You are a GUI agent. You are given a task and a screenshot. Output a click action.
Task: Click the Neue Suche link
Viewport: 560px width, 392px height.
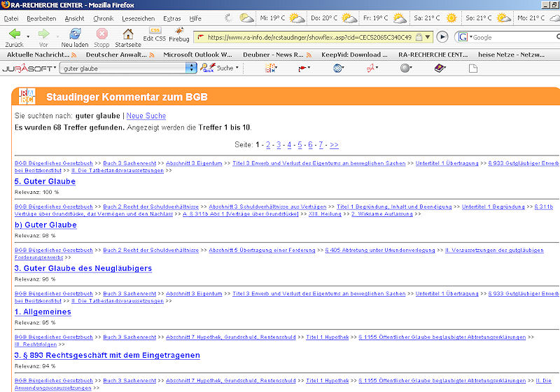146,115
